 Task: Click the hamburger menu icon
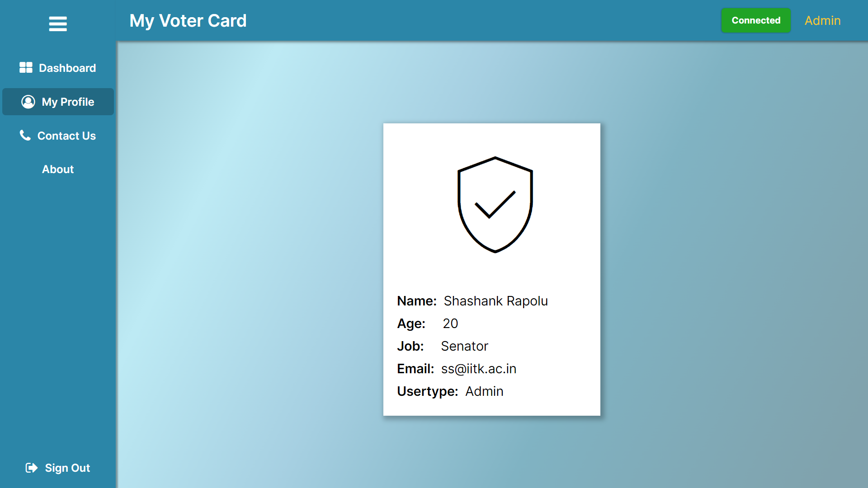pyautogui.click(x=58, y=23)
